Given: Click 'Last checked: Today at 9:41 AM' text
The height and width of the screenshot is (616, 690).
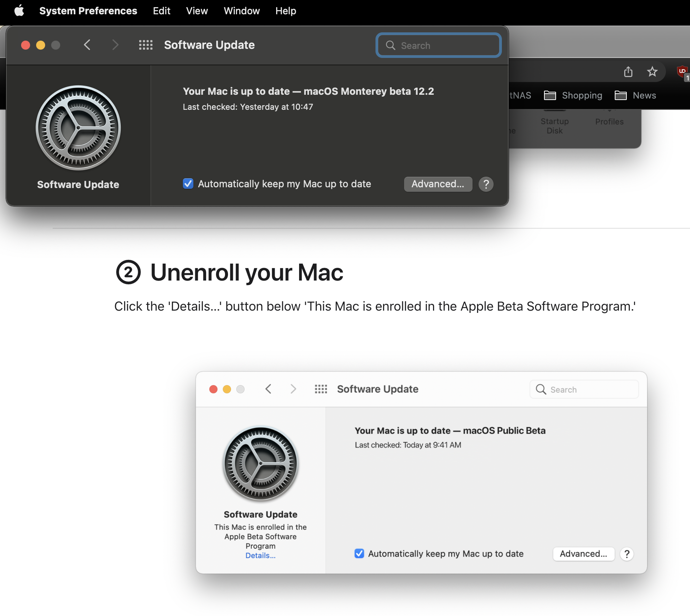Looking at the screenshot, I should click(408, 445).
